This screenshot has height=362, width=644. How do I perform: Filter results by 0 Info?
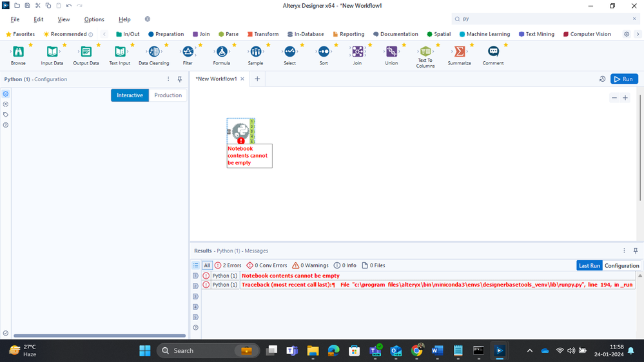click(x=345, y=265)
